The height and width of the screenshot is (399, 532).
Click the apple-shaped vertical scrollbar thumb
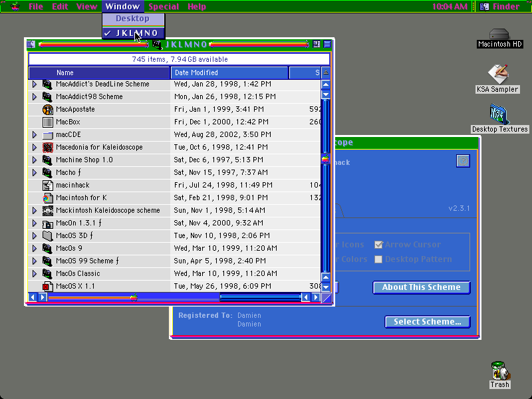pos(325,159)
